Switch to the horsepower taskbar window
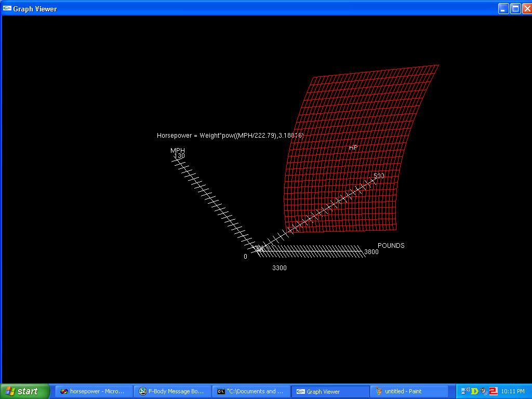Image resolution: width=532 pixels, height=399 pixels. point(94,391)
